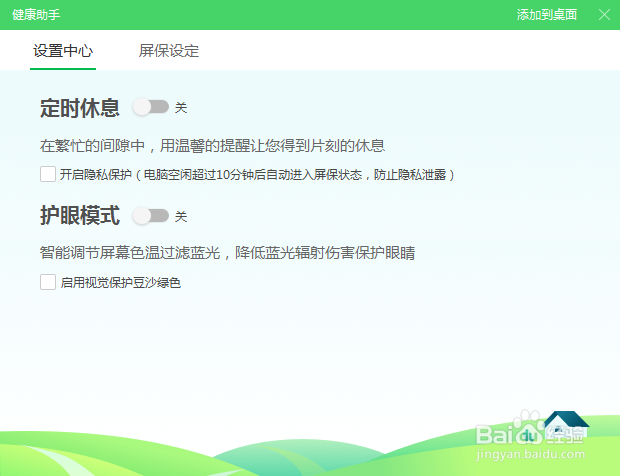Check the 开启隐私保护 checkbox

click(48, 174)
